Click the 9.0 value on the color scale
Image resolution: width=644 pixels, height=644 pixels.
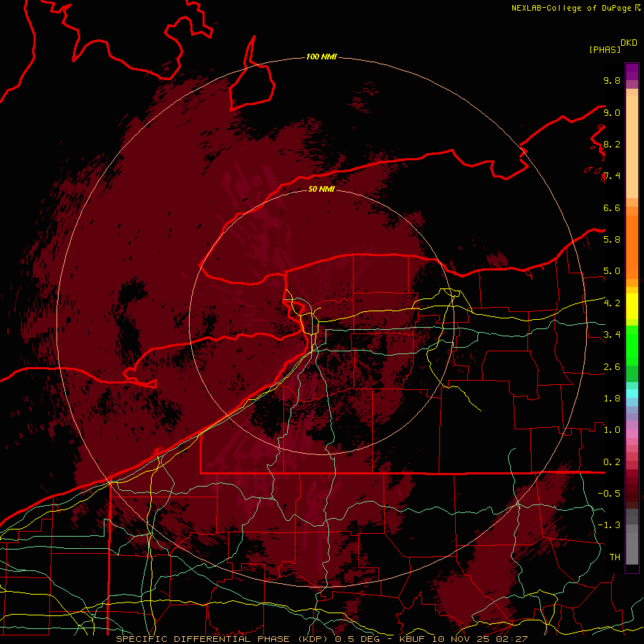coord(612,112)
